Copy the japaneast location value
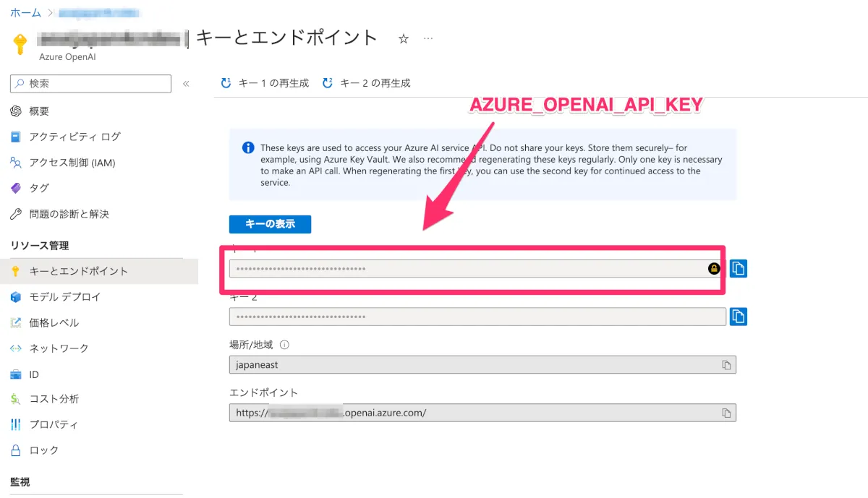868x498 pixels. click(726, 365)
